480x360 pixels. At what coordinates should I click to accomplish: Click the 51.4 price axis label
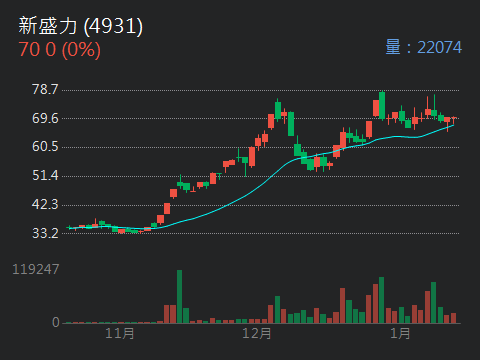(x=45, y=175)
